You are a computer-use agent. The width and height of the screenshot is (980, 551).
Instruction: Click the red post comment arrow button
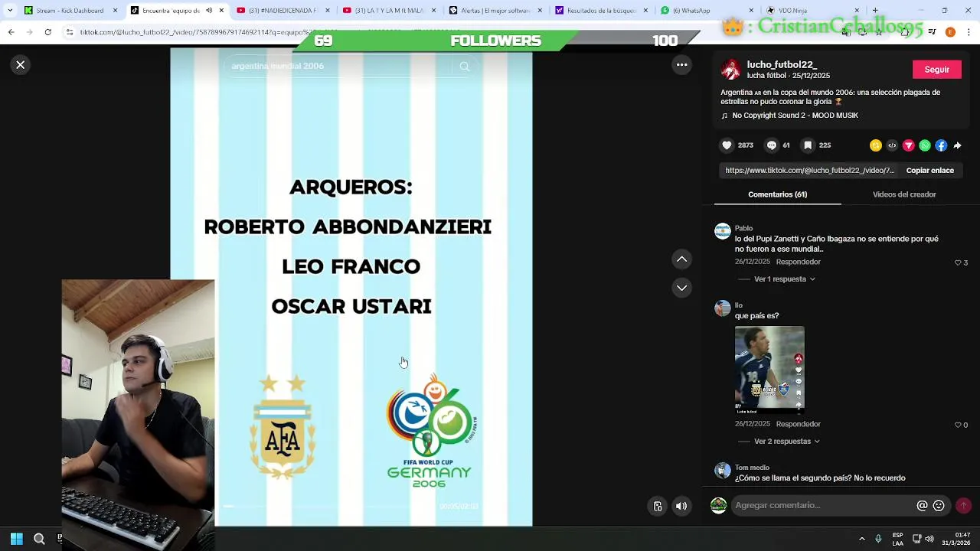[963, 506]
